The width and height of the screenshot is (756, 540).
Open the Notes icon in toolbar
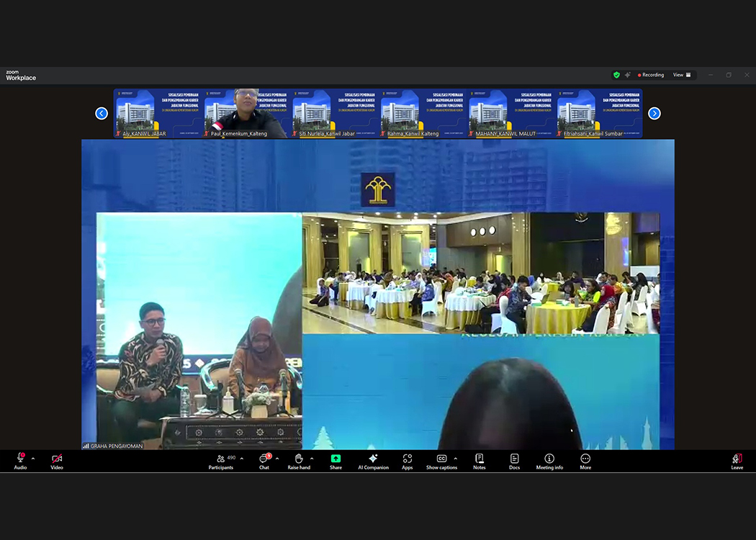(x=479, y=461)
